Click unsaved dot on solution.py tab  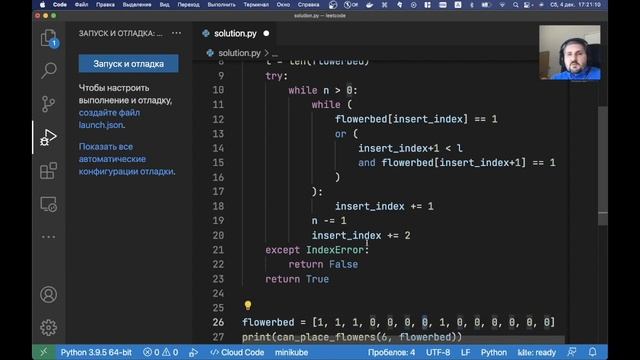pos(266,33)
